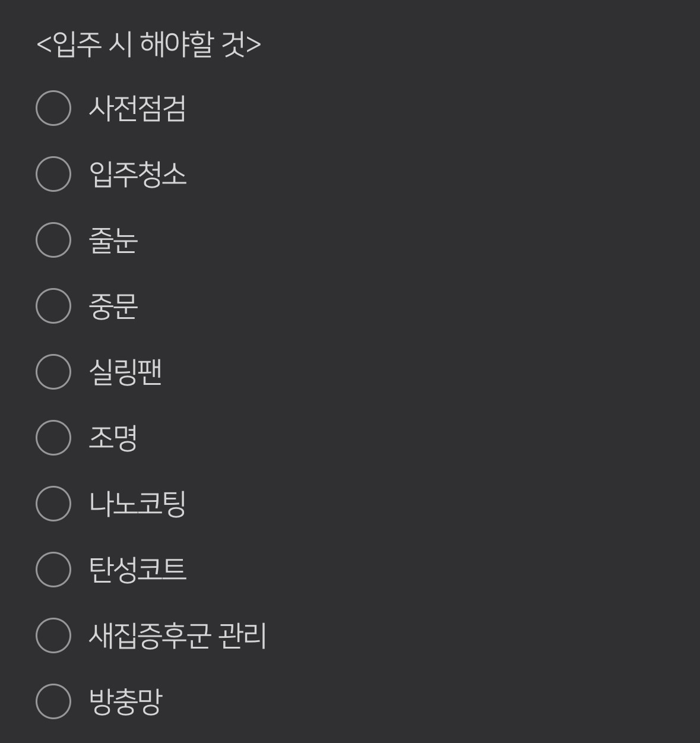700x743 pixels.
Task: Check off 탄성코트 circle
Action: (53, 570)
